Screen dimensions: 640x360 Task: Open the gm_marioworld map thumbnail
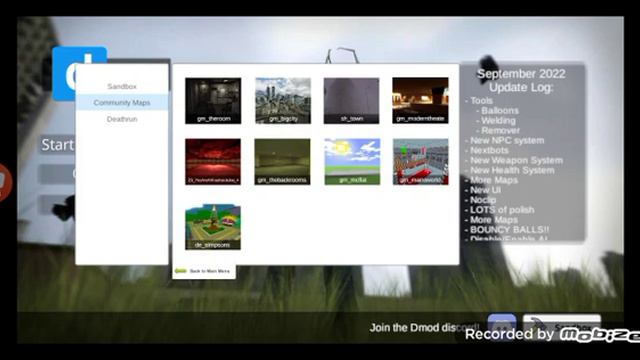pos(420,162)
